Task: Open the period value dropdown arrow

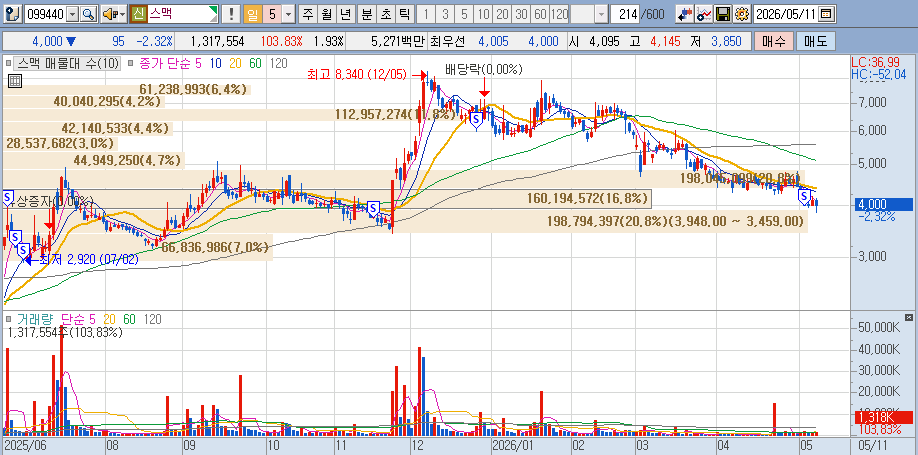Action: click(x=288, y=14)
